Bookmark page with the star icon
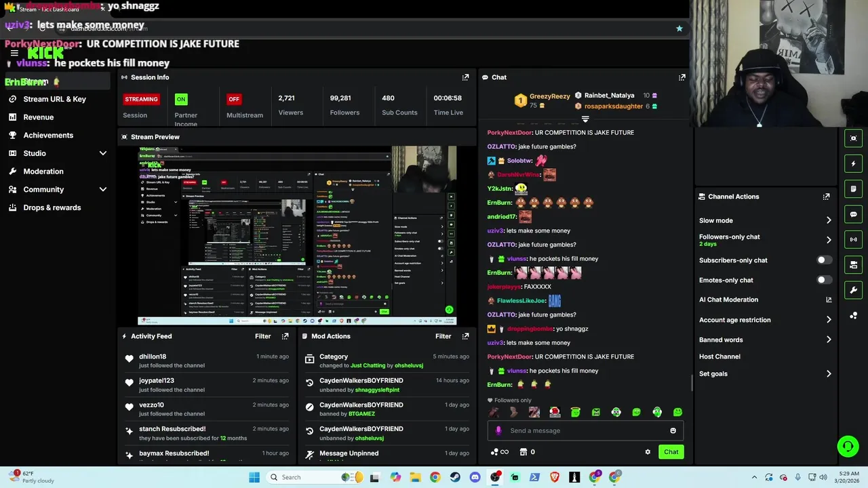The height and width of the screenshot is (488, 868). 679,28
